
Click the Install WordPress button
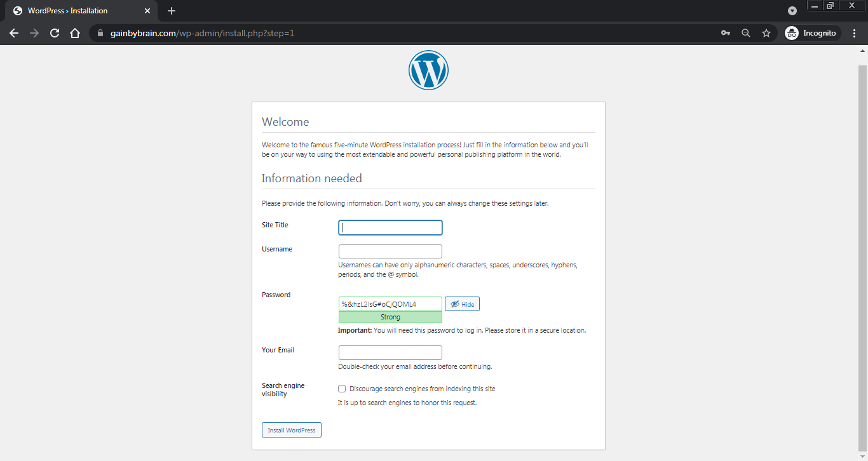[292, 430]
